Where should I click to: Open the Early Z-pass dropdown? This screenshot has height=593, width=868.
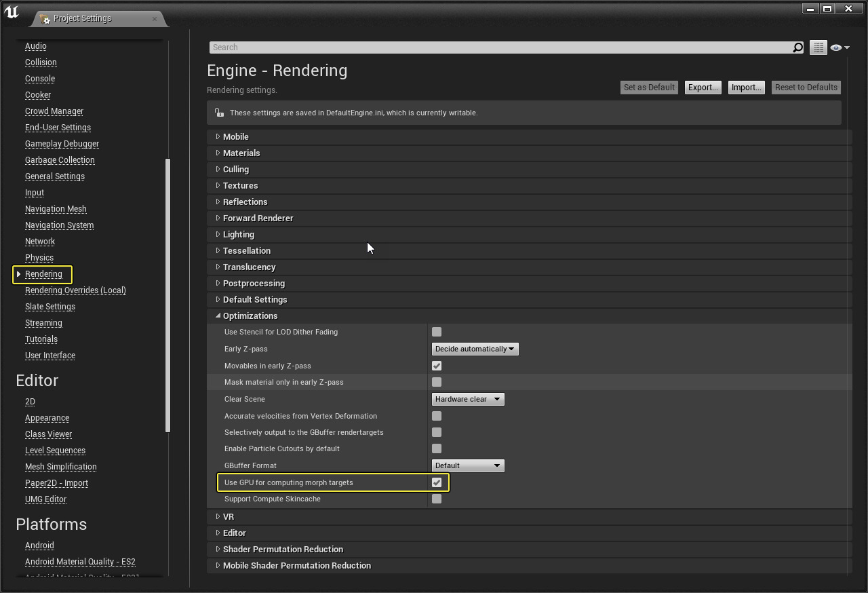[x=475, y=349]
